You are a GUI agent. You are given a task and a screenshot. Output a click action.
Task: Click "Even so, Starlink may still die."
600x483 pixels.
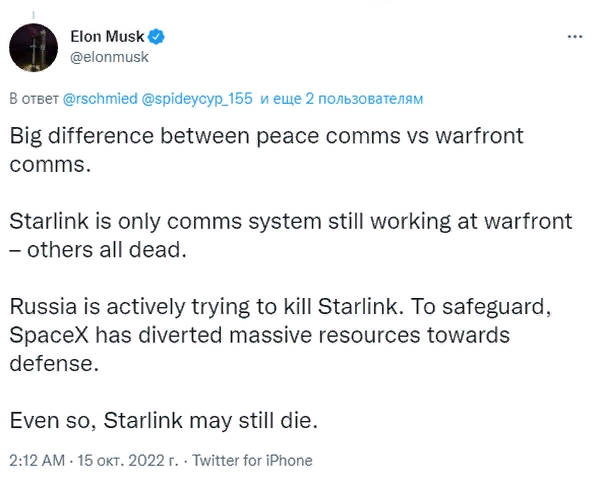(x=163, y=419)
